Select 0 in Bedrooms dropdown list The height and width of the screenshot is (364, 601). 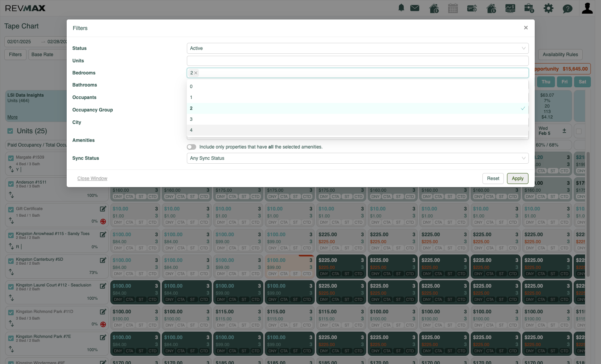click(358, 87)
